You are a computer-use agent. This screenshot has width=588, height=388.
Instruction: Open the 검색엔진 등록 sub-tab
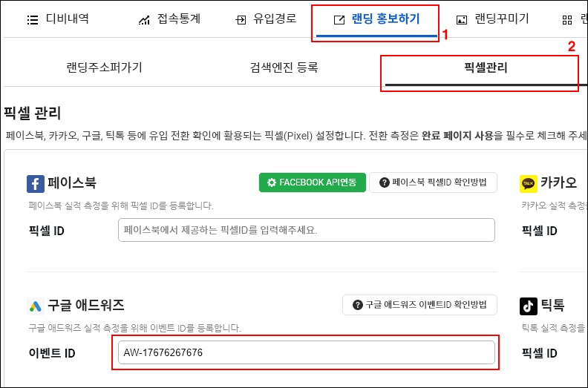click(284, 68)
